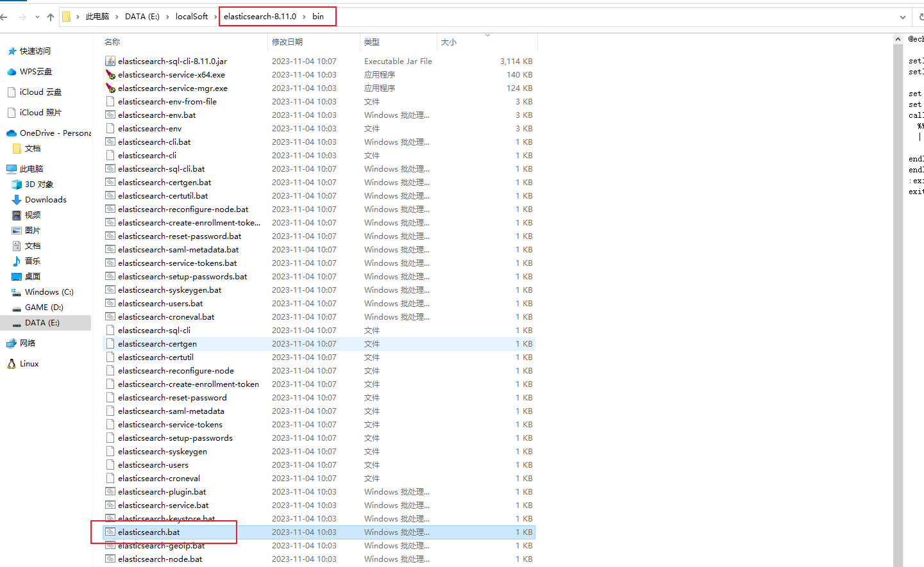
Task: Click the scrollbar up arrow of file list
Action: point(898,40)
